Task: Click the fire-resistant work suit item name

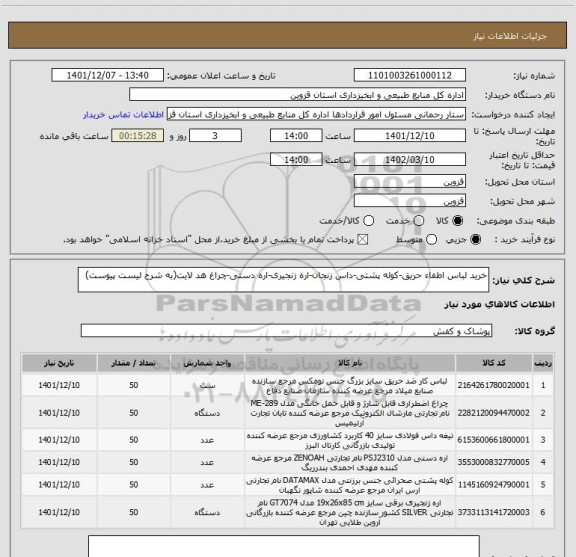Action: (350, 386)
